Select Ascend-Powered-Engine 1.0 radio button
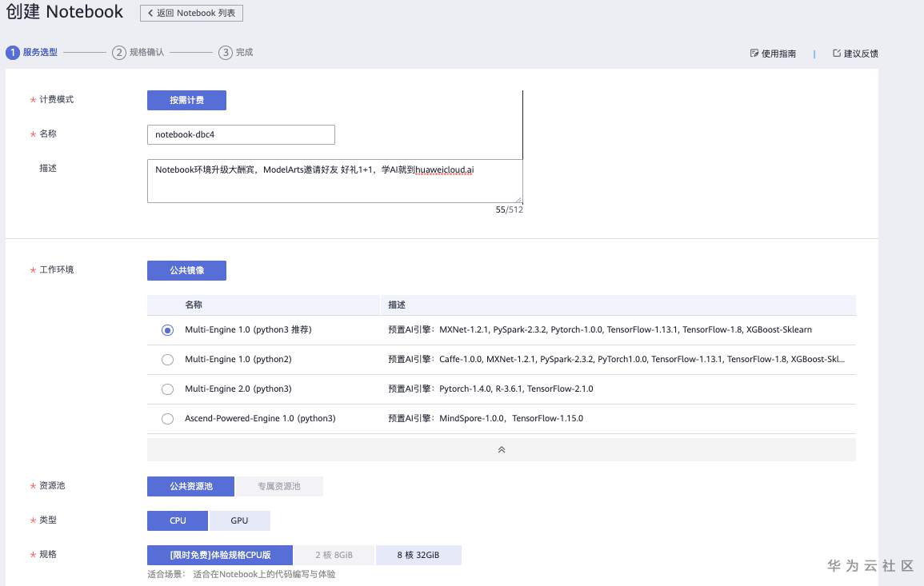924x586 pixels. 167,419
